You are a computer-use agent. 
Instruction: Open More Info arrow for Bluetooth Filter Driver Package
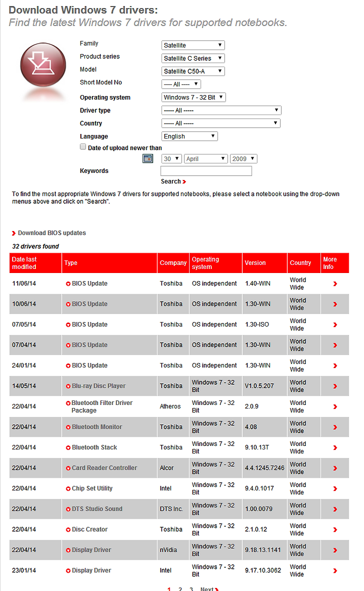tap(335, 406)
